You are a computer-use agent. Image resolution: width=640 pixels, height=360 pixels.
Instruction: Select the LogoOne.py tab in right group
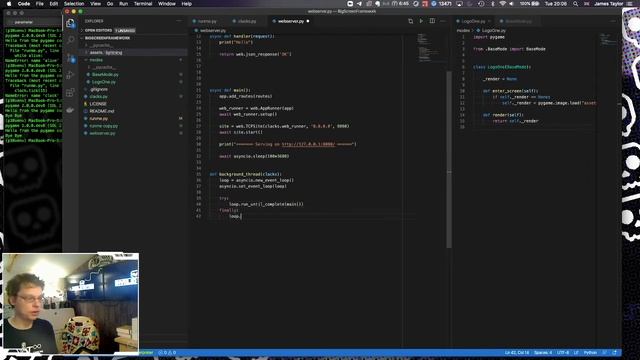tap(473, 21)
